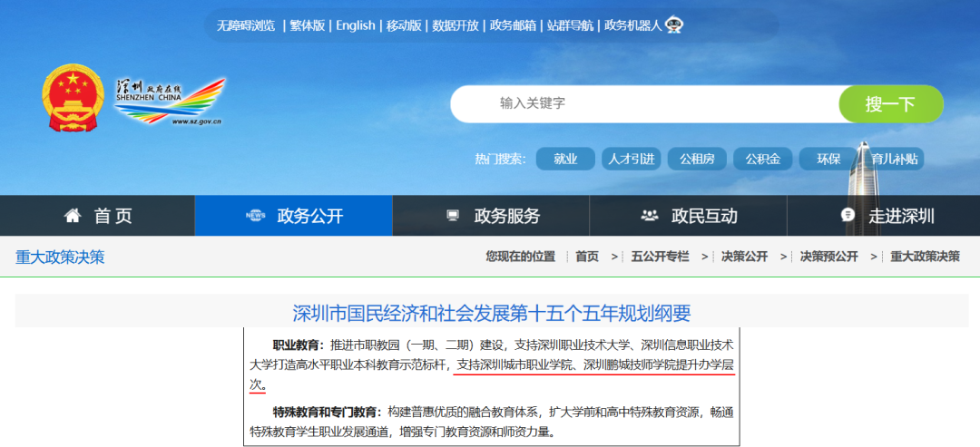Click the government robot mascot icon

point(673,25)
